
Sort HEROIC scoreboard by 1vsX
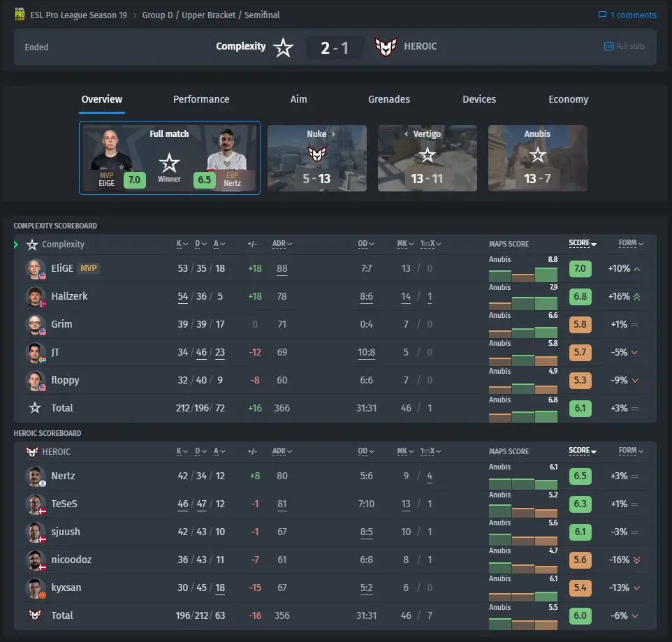(430, 451)
